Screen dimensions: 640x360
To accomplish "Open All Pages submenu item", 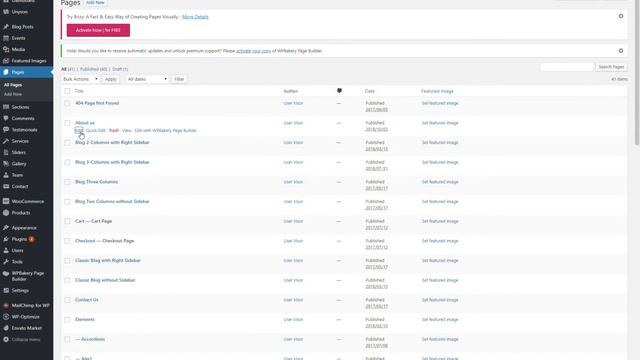I will 13,85.
